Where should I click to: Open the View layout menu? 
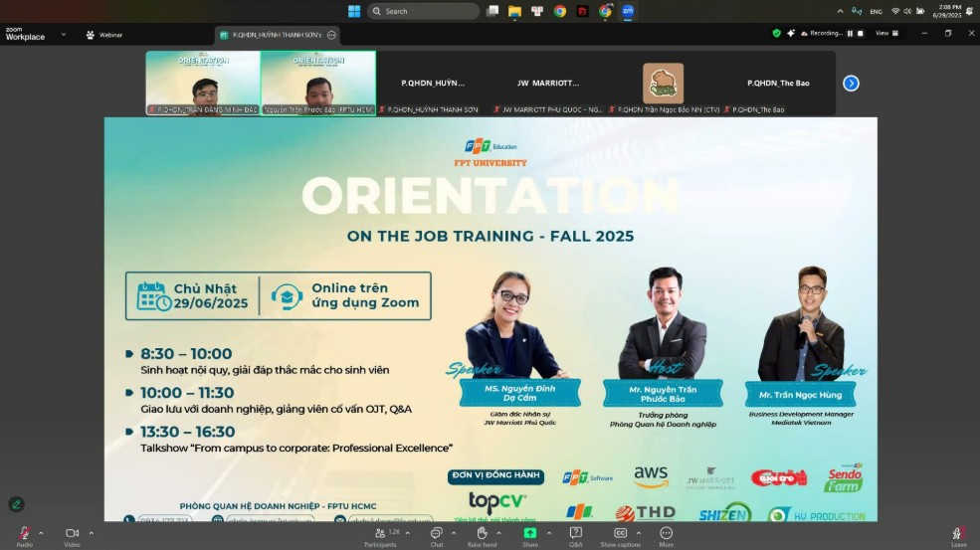[886, 33]
